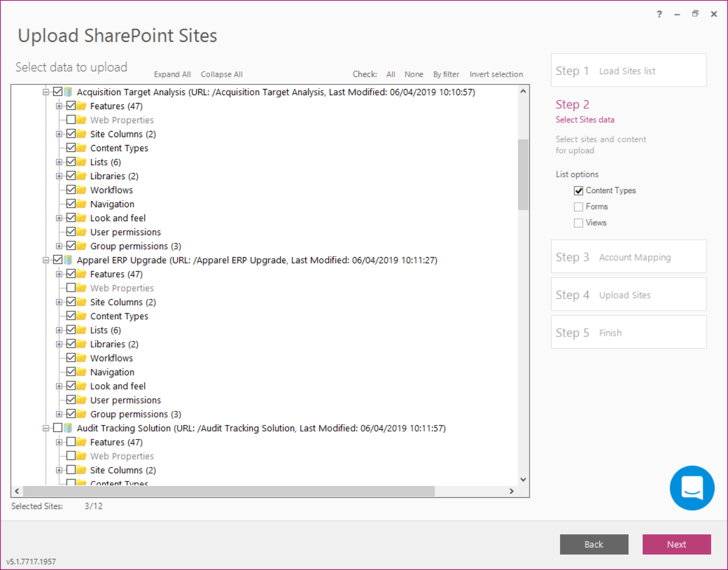Expand Lists under Acquisition Target Analysis
The width and height of the screenshot is (728, 570).
click(59, 162)
